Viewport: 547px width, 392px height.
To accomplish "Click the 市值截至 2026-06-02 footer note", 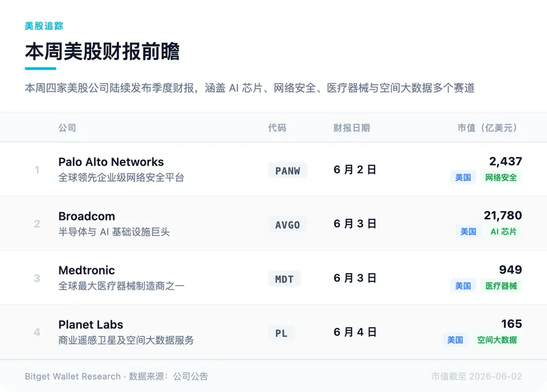I will (477, 376).
